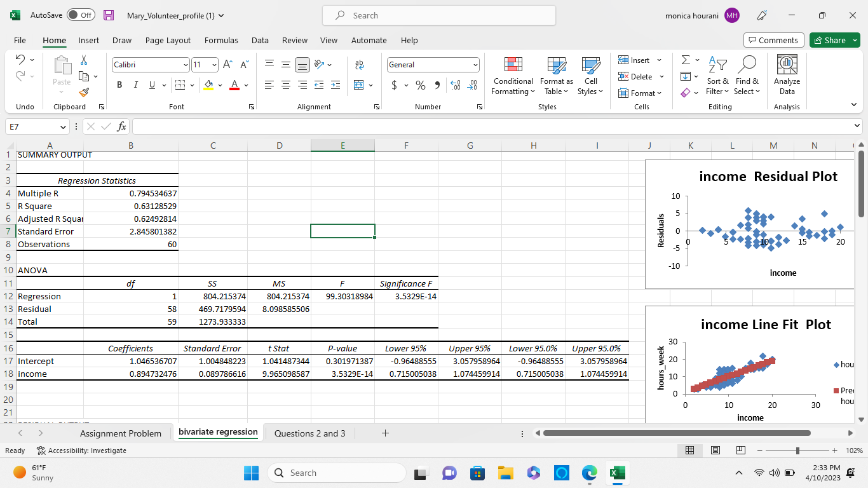
Task: Open the font size 11 dropdown
Action: (x=214, y=65)
